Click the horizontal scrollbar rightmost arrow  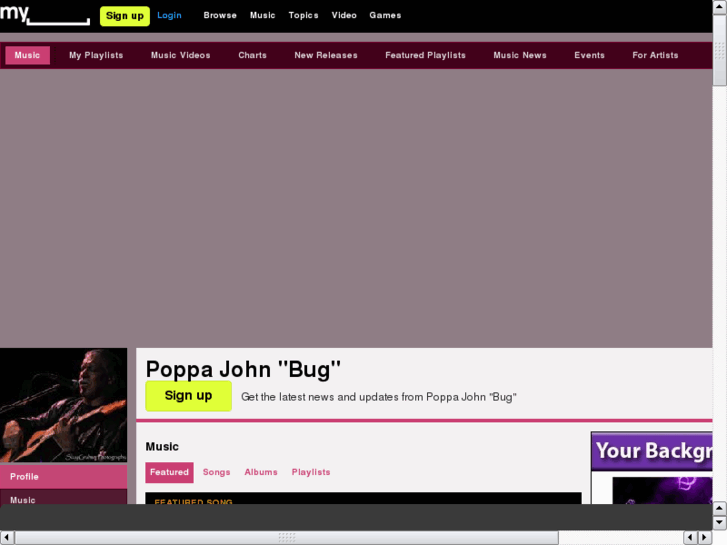pyautogui.click(x=705, y=538)
